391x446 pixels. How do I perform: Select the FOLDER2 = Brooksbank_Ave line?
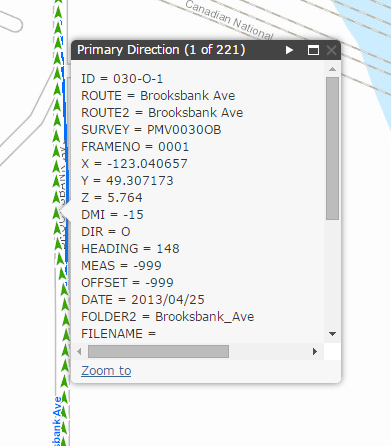click(x=168, y=317)
